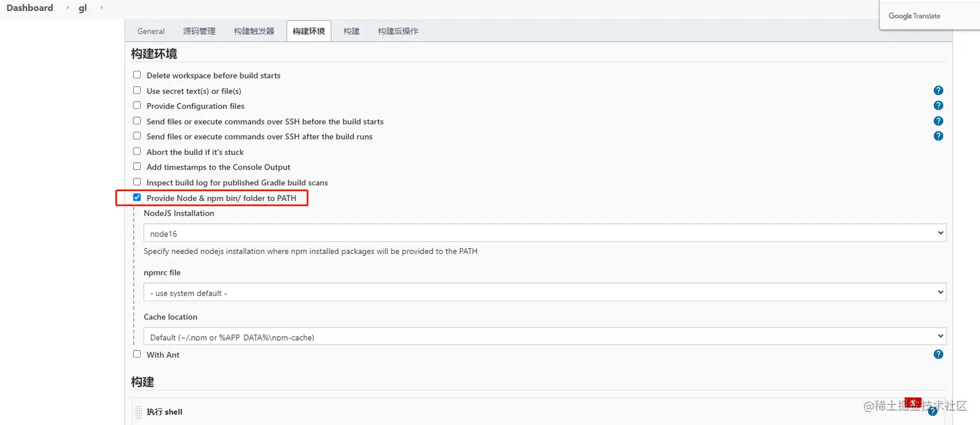
Task: Click the 构建环境 section heading
Action: coord(154,54)
